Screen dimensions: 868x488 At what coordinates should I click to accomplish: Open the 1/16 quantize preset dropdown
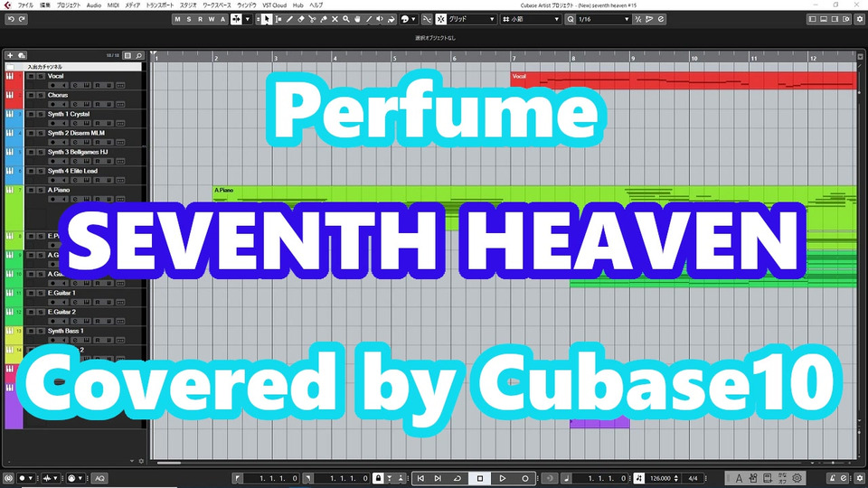click(603, 19)
